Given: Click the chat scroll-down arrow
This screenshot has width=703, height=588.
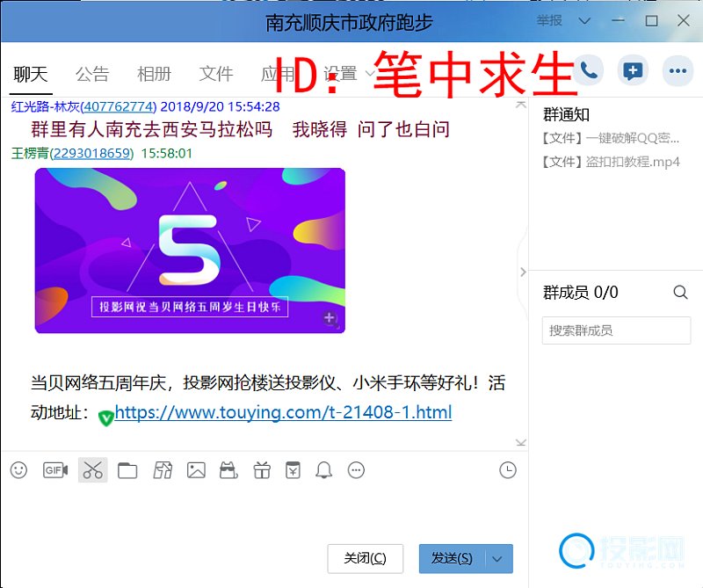Looking at the screenshot, I should [x=521, y=443].
